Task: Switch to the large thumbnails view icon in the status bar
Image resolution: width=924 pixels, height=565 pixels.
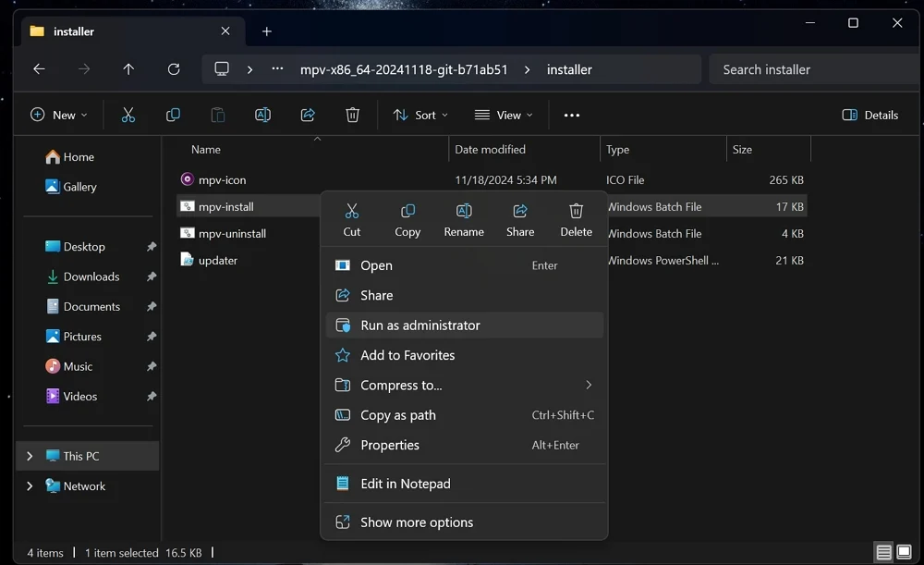Action: coord(904,552)
